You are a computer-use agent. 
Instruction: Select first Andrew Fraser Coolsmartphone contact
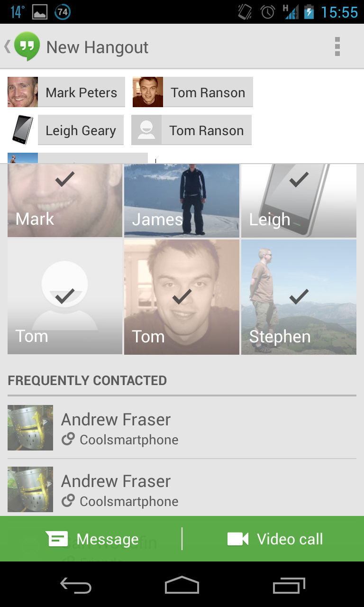(182, 428)
